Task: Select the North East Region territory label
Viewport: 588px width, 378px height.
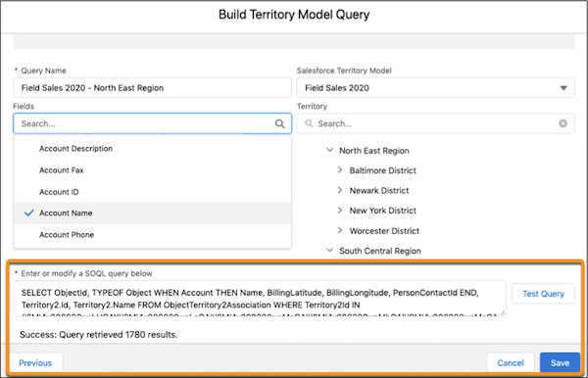Action: point(374,151)
